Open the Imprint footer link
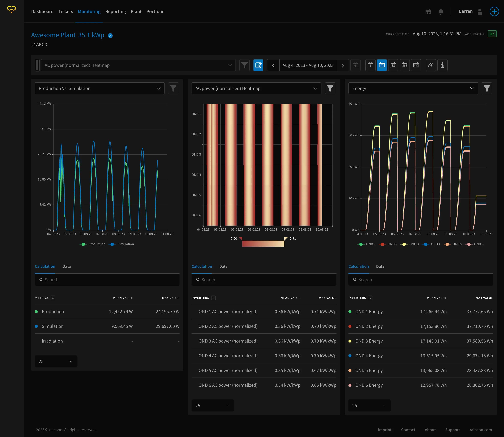The width and height of the screenshot is (504, 437). [385, 430]
